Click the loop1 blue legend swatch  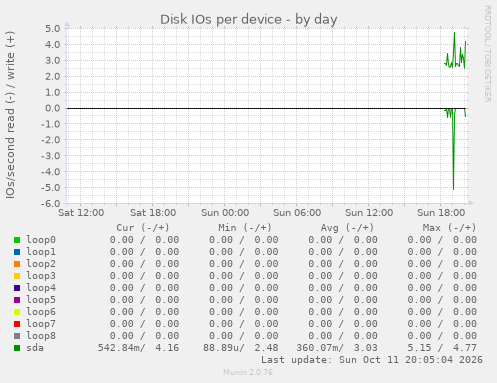click(x=17, y=252)
